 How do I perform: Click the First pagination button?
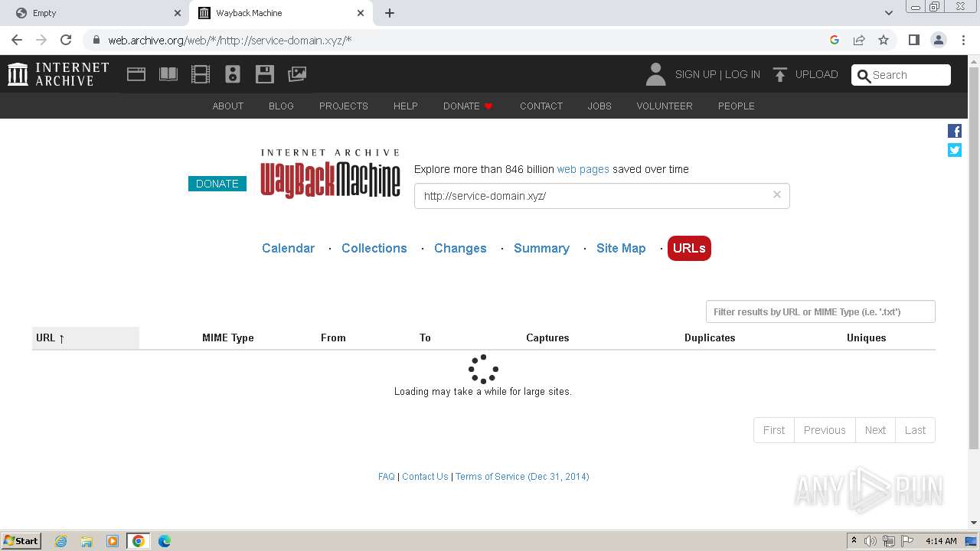pos(774,430)
